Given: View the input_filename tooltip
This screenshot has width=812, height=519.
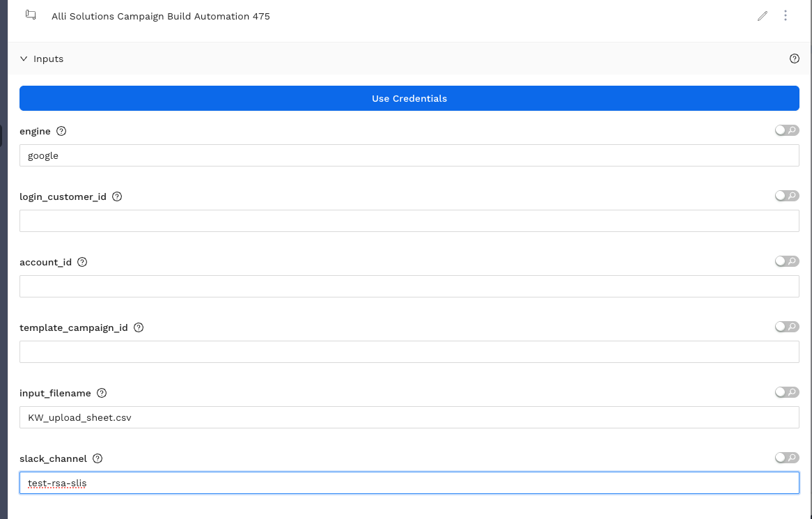Looking at the screenshot, I should 102,393.
